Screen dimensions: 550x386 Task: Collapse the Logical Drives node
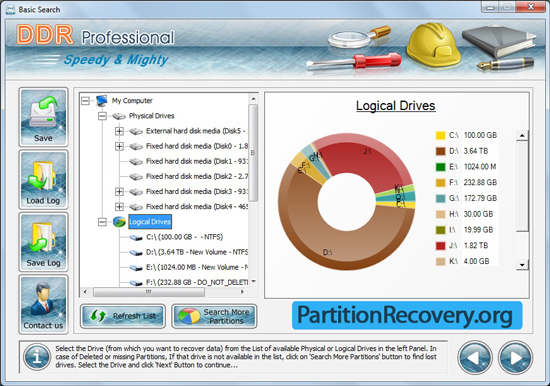point(102,222)
